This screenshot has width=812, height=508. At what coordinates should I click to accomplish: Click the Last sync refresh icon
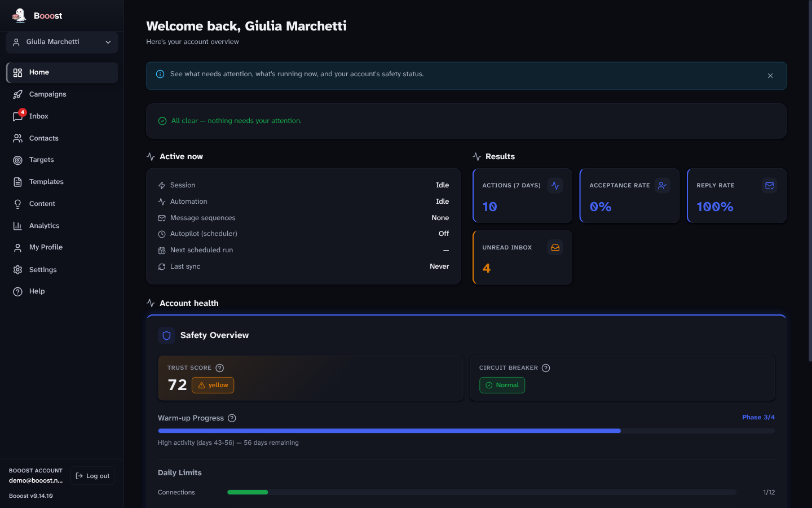pos(162,266)
